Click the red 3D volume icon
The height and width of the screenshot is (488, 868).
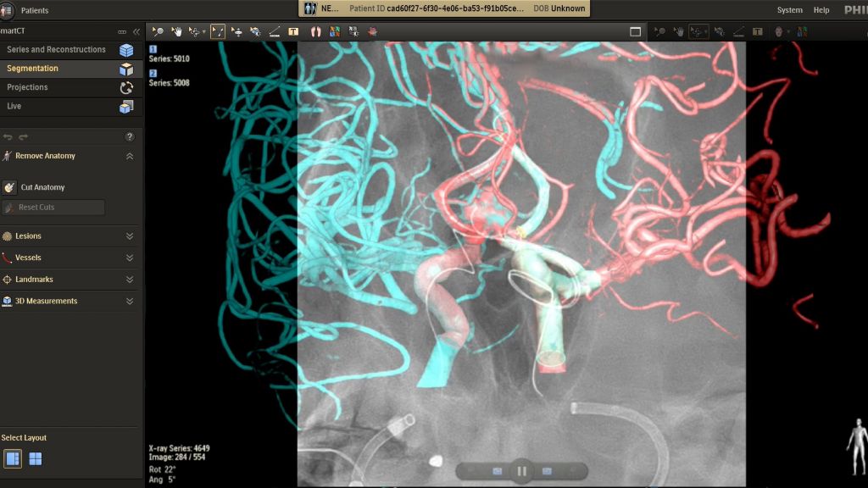click(373, 31)
